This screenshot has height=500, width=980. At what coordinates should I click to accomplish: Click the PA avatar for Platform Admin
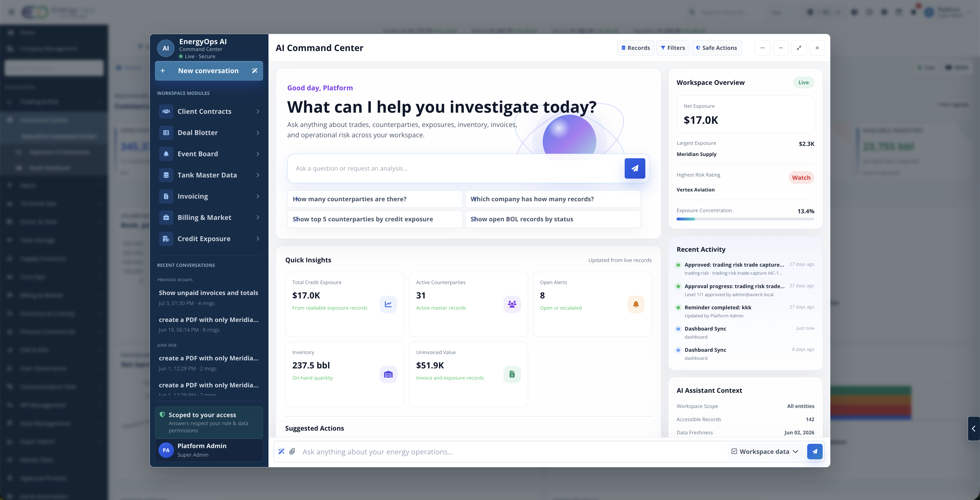[166, 450]
